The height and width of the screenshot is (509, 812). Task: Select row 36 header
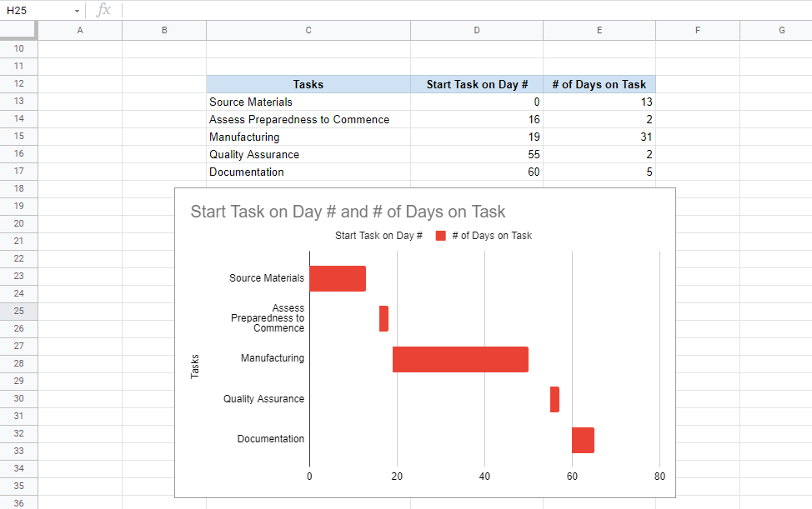point(18,503)
